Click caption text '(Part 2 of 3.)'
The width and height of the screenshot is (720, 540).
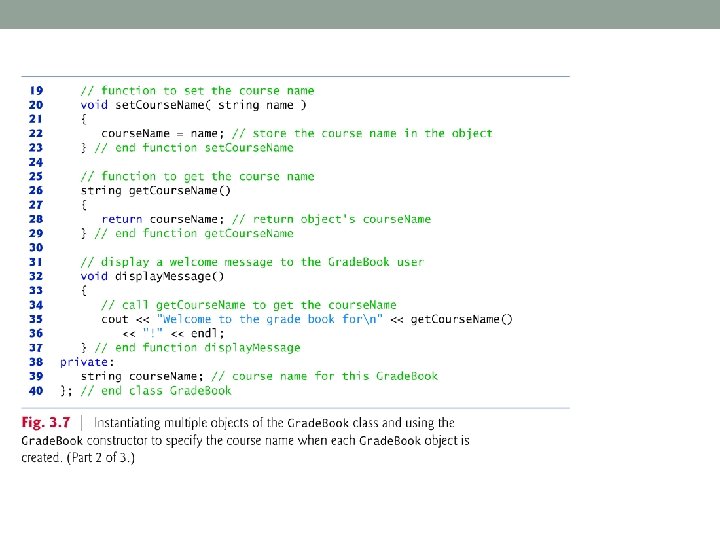coord(101,458)
